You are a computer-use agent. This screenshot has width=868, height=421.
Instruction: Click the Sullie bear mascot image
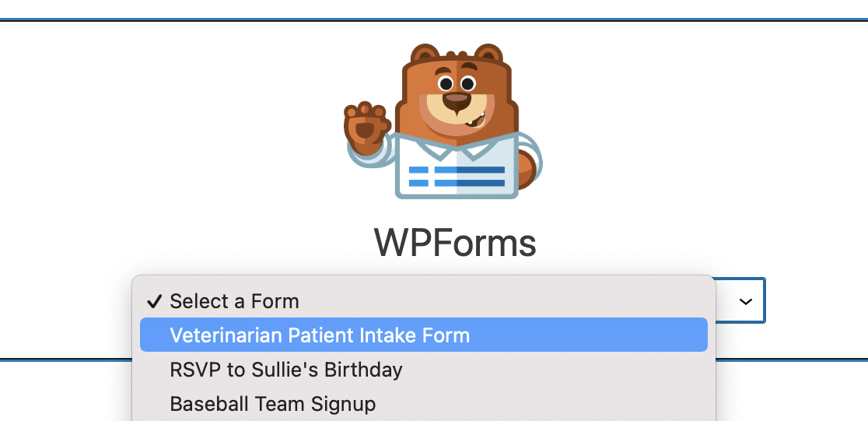[x=443, y=121]
